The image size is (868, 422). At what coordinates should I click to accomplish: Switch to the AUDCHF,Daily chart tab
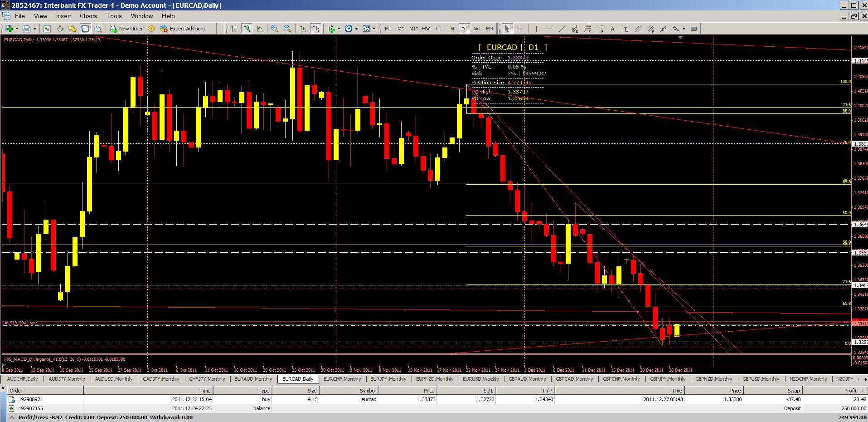tap(23, 379)
